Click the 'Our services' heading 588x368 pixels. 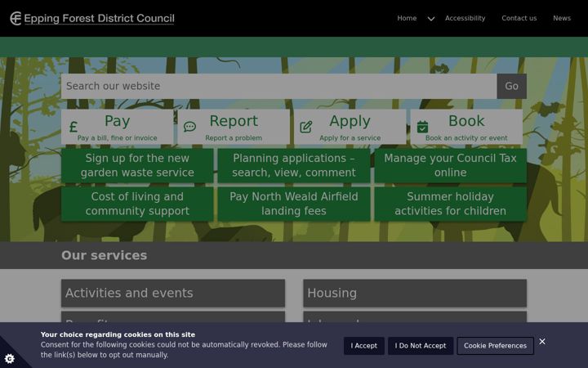click(105, 255)
